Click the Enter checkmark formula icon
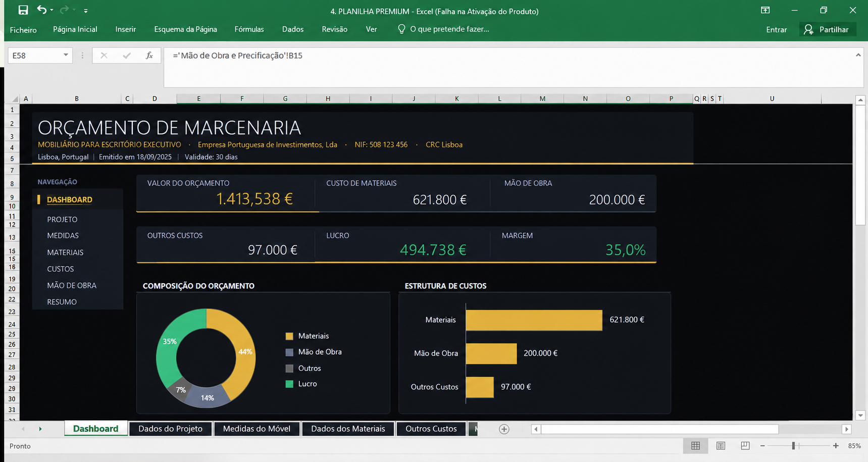 coord(127,56)
